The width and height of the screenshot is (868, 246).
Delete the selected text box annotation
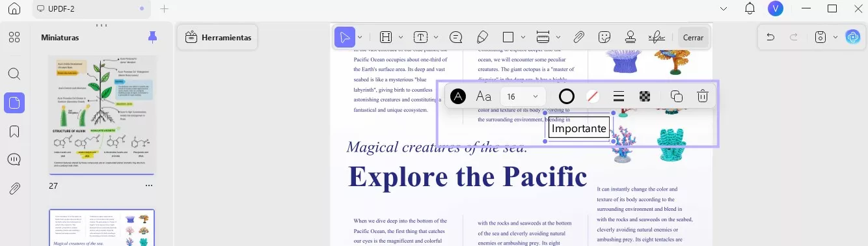(703, 96)
